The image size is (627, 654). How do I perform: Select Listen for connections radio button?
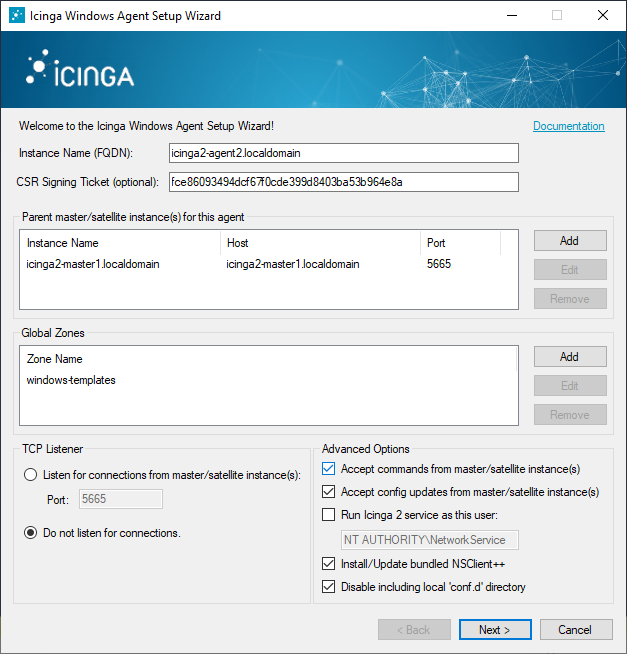(30, 475)
